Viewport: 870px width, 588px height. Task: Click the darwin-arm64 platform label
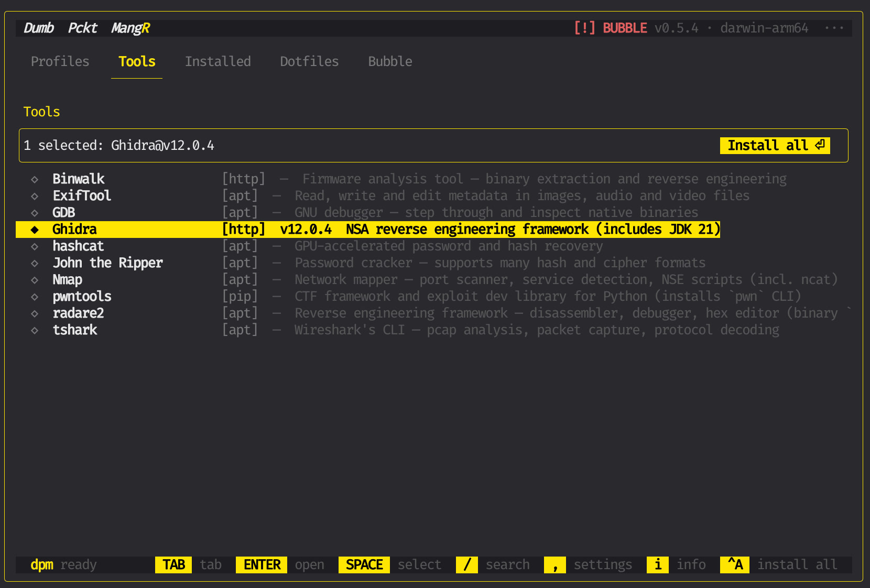point(764,28)
